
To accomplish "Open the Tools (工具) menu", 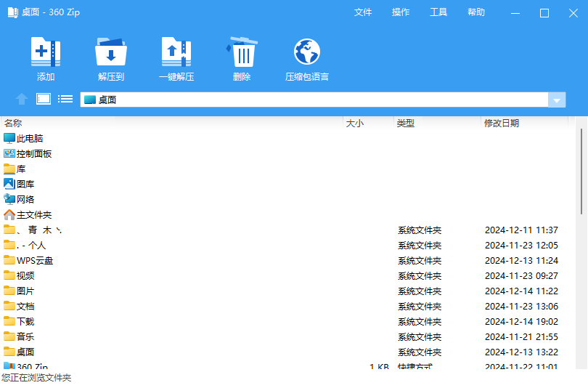I will [438, 12].
